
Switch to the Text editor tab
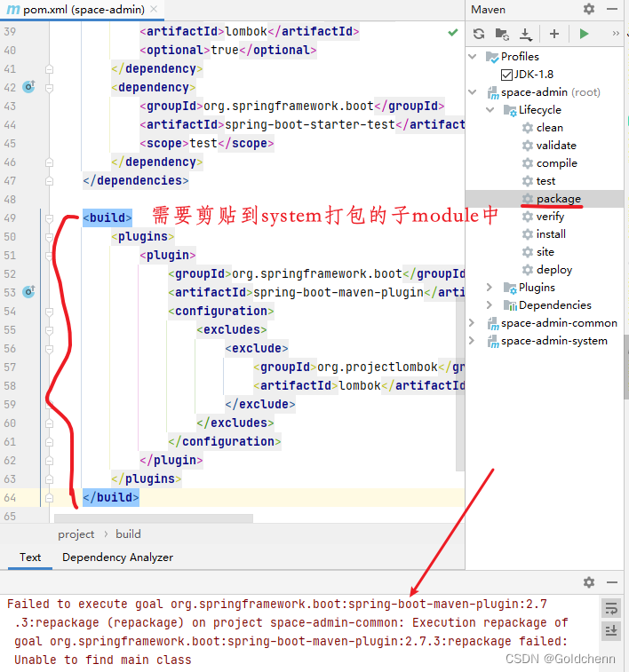30,557
